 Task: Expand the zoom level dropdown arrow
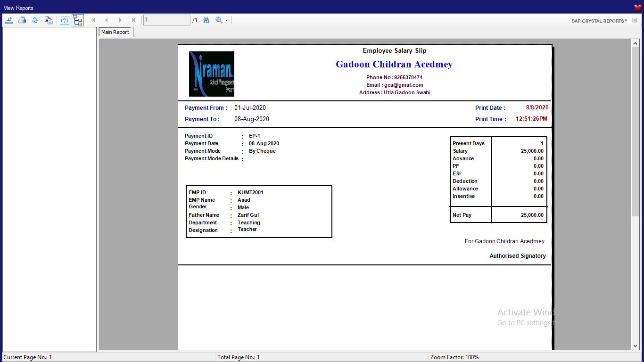coord(227,21)
